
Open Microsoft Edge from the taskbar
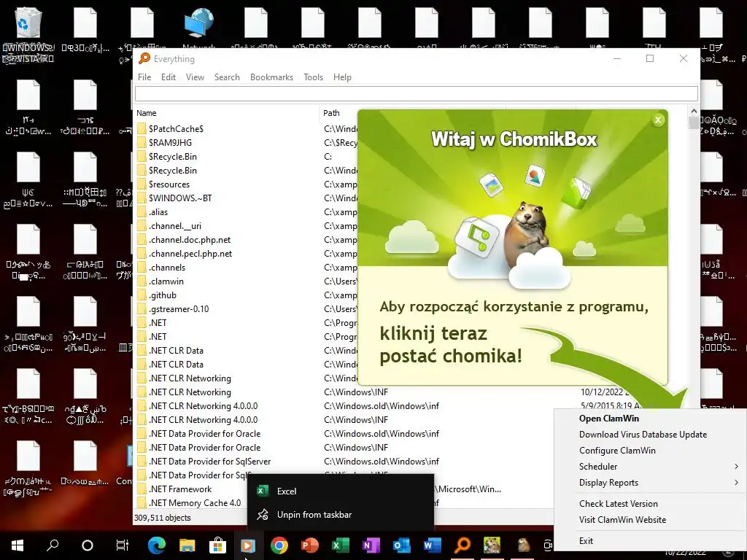(157, 545)
